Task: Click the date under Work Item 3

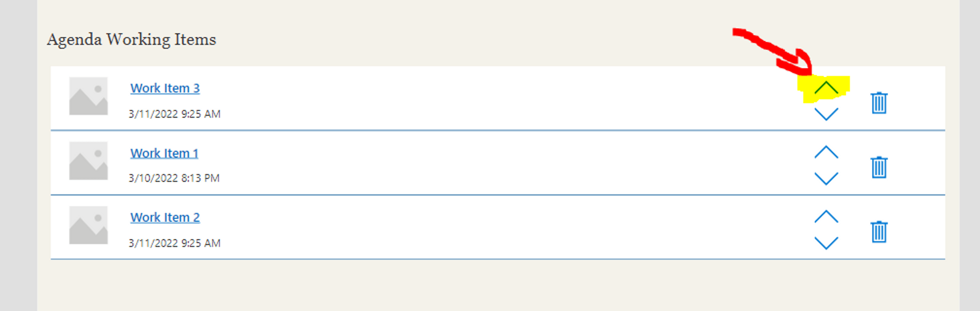Action: coord(175,114)
